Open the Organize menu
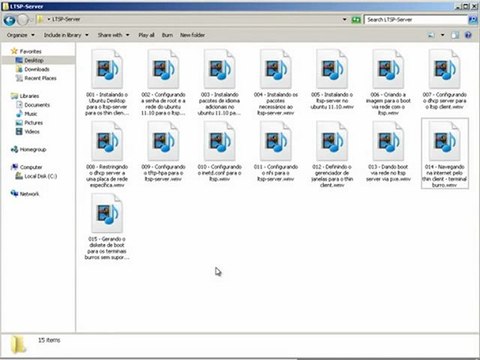Viewport: 480px width, 360px height. (x=21, y=35)
